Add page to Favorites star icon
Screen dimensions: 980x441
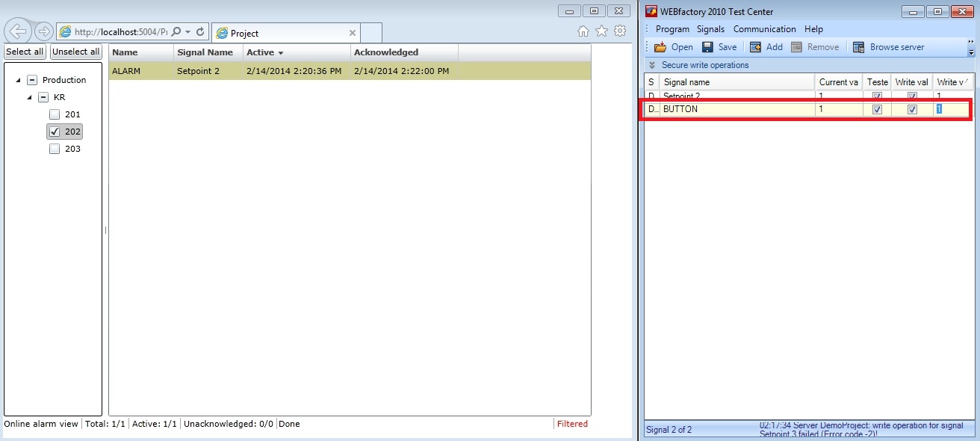click(601, 31)
